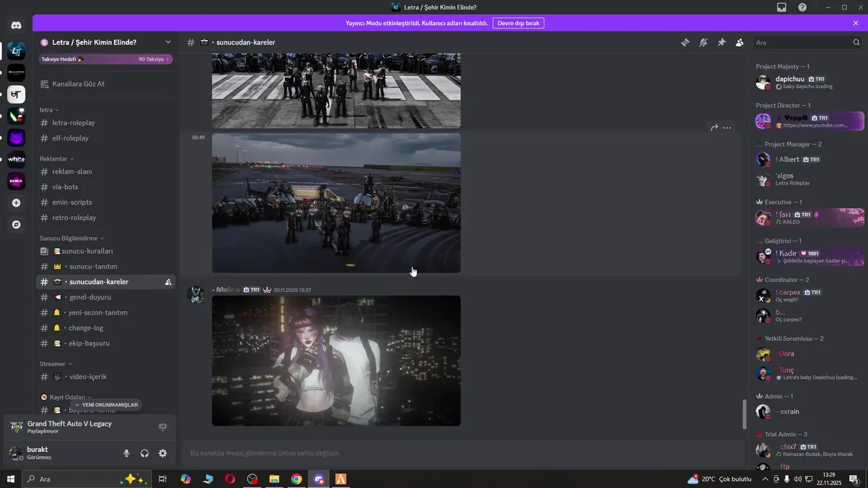The width and height of the screenshot is (868, 488).
Task: Open the More options dots on message
Action: [x=727, y=127]
